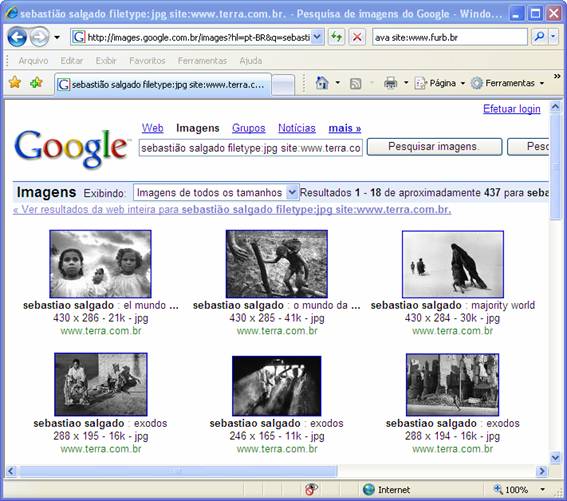The height and width of the screenshot is (501, 567).
Task: Select the 'sebastião salgado filetype:jpg' tab
Action: (x=163, y=85)
